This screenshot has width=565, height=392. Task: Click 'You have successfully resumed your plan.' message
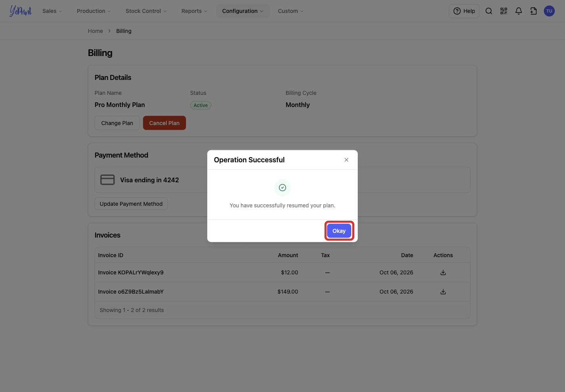282,205
